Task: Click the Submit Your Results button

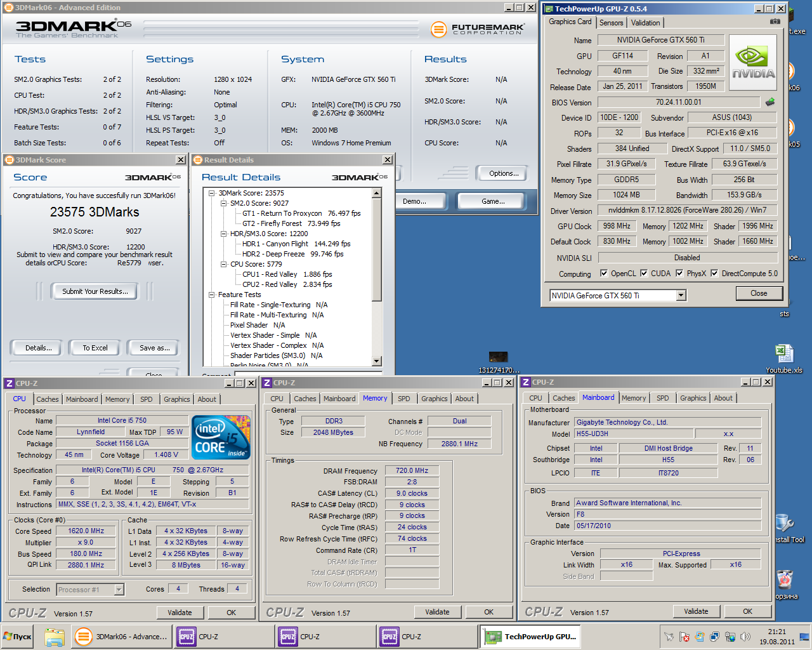Action: [x=95, y=291]
